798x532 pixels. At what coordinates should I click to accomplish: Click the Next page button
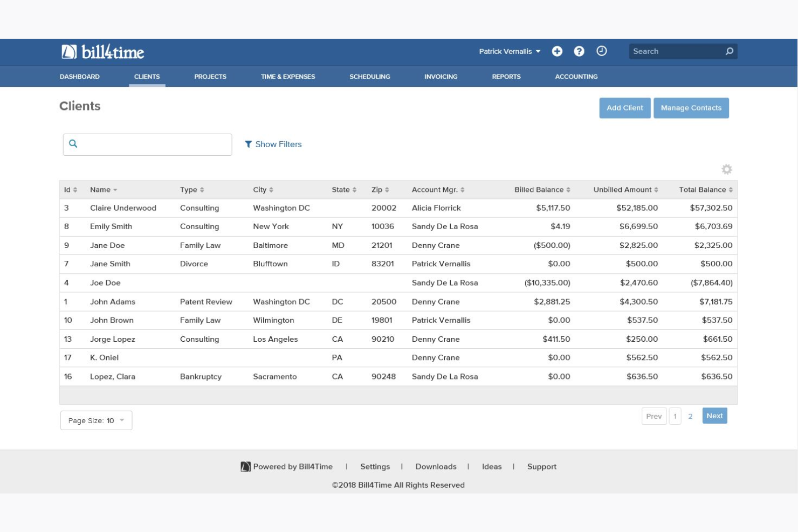point(714,416)
